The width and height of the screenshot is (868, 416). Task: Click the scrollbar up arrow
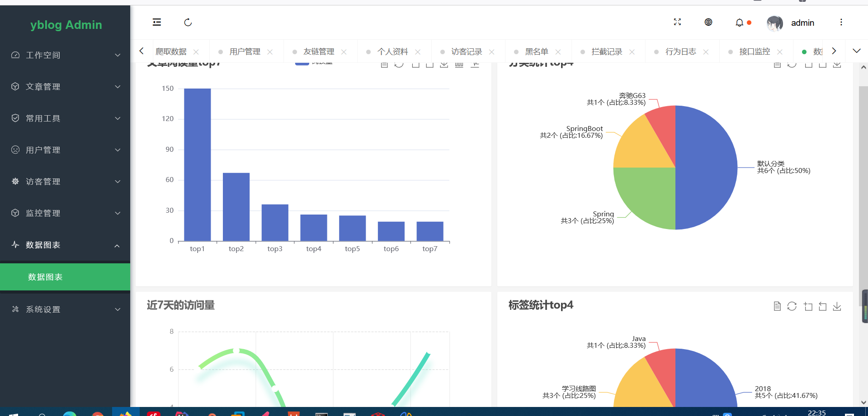point(863,67)
